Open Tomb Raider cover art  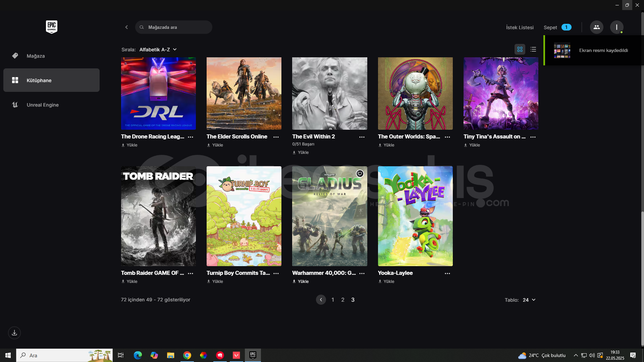pyautogui.click(x=158, y=216)
